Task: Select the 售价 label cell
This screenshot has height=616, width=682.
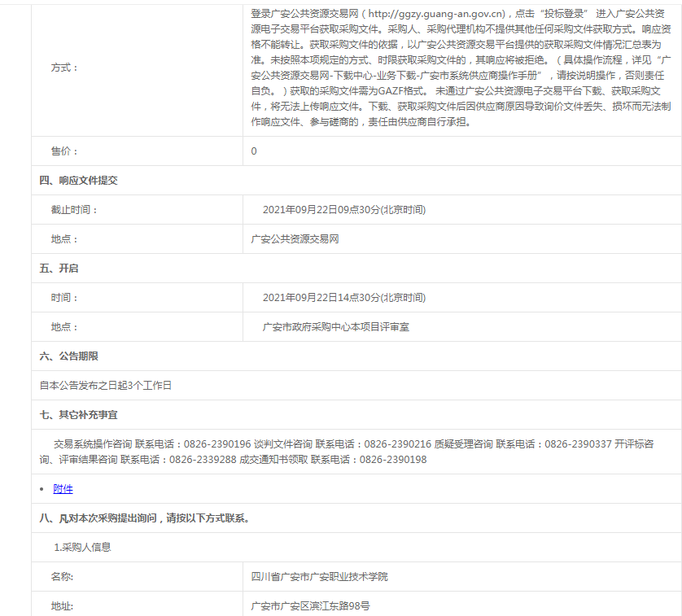Action: 64,151
